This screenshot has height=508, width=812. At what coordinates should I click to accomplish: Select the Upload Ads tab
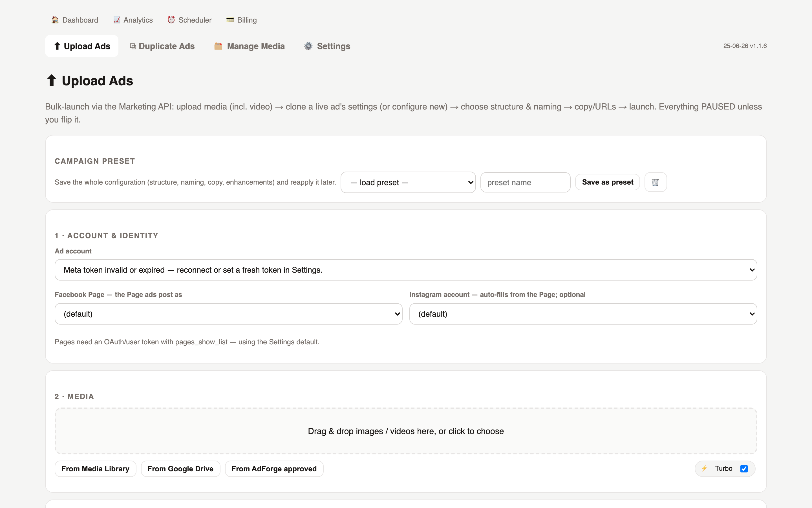(x=82, y=46)
